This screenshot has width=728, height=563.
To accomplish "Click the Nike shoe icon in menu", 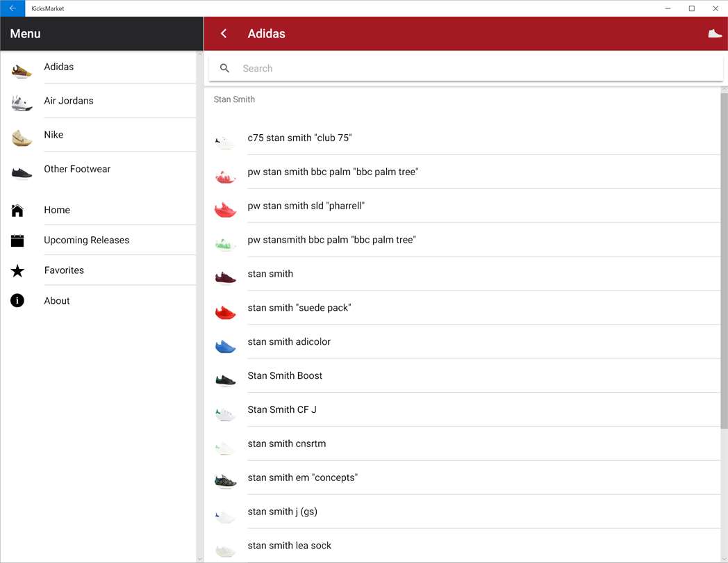I will tap(22, 138).
